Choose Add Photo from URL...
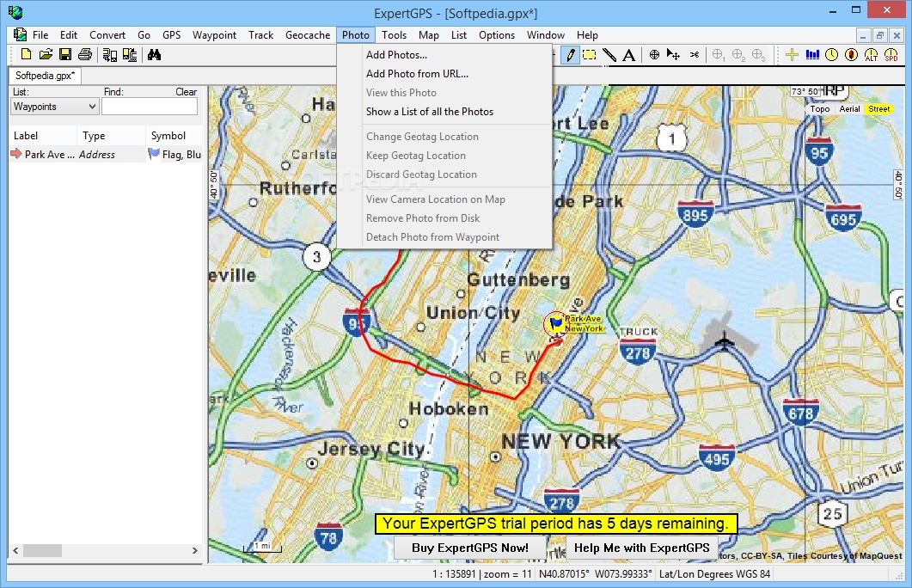 coord(417,74)
